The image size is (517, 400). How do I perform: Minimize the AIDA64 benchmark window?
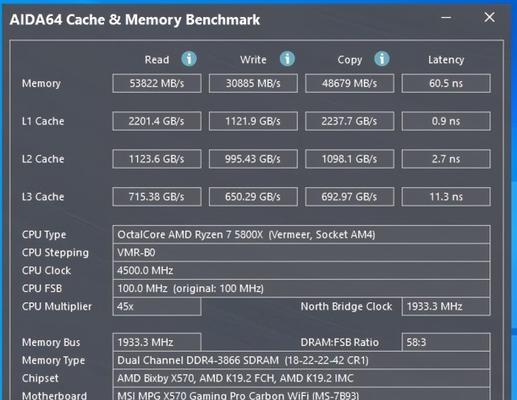tap(446, 17)
